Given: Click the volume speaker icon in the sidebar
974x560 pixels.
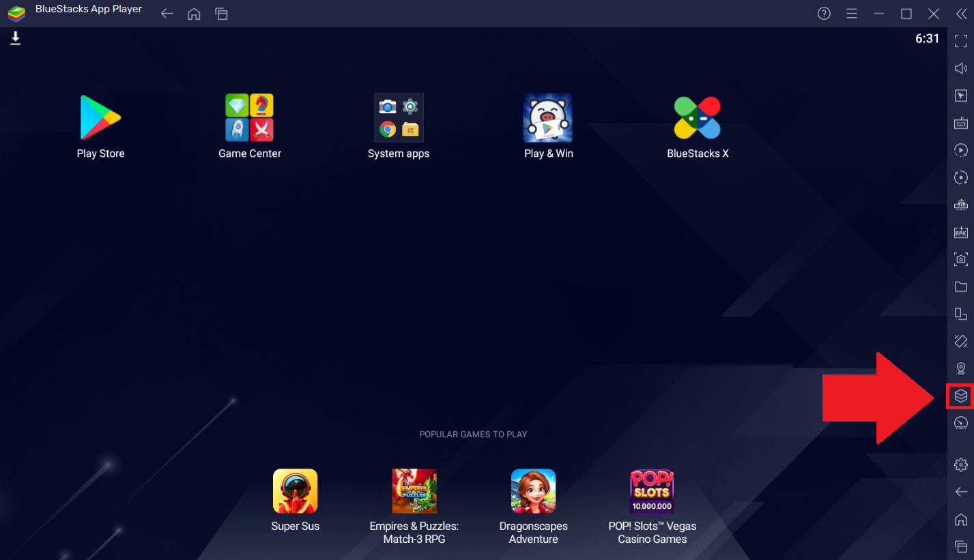Looking at the screenshot, I should click(960, 68).
